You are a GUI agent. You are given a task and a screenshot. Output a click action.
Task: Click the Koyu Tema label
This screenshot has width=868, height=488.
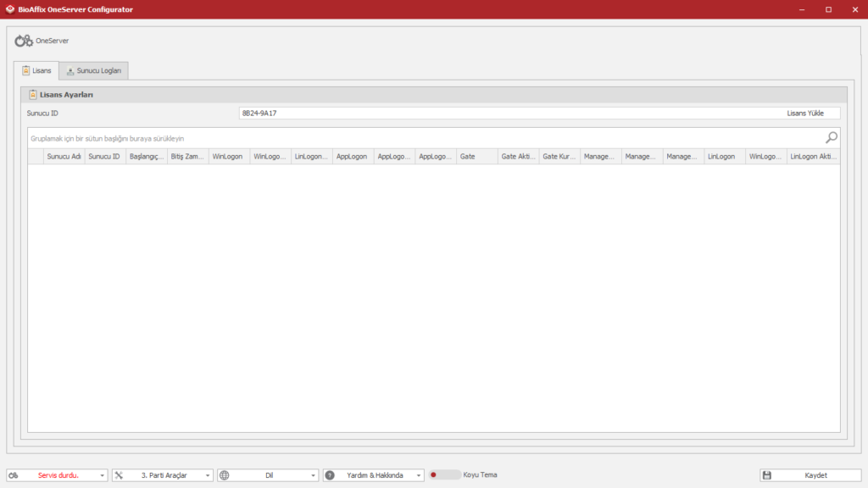click(x=480, y=474)
